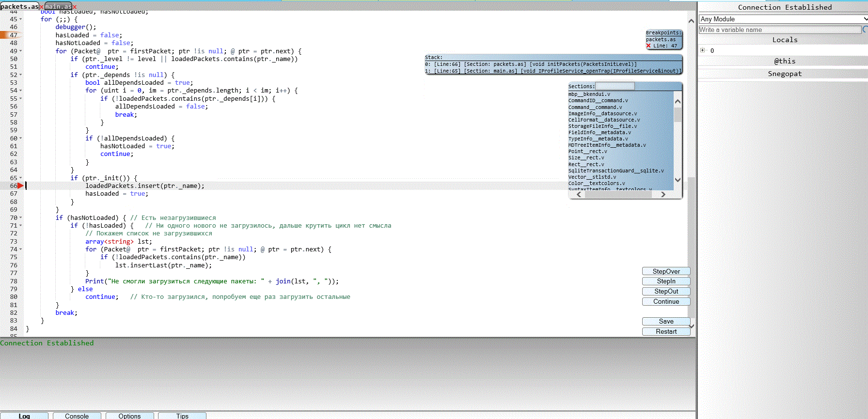Open the Any Module dropdown
This screenshot has height=419, width=868.
pos(783,19)
